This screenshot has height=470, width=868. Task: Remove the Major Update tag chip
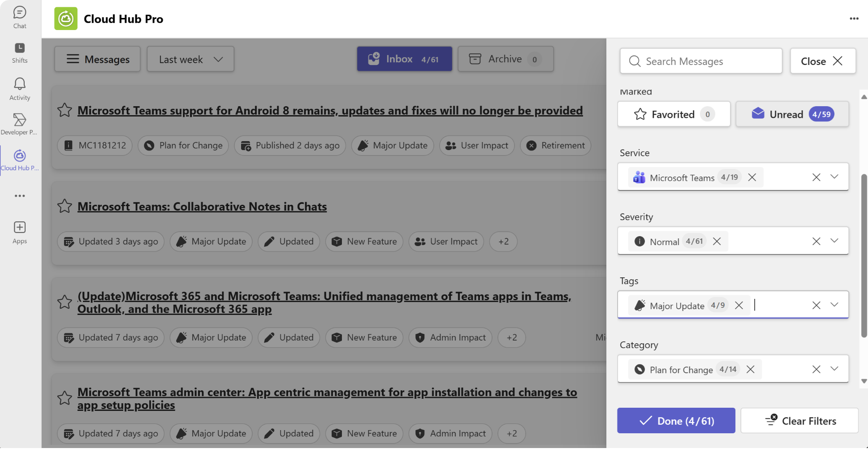pyautogui.click(x=739, y=306)
